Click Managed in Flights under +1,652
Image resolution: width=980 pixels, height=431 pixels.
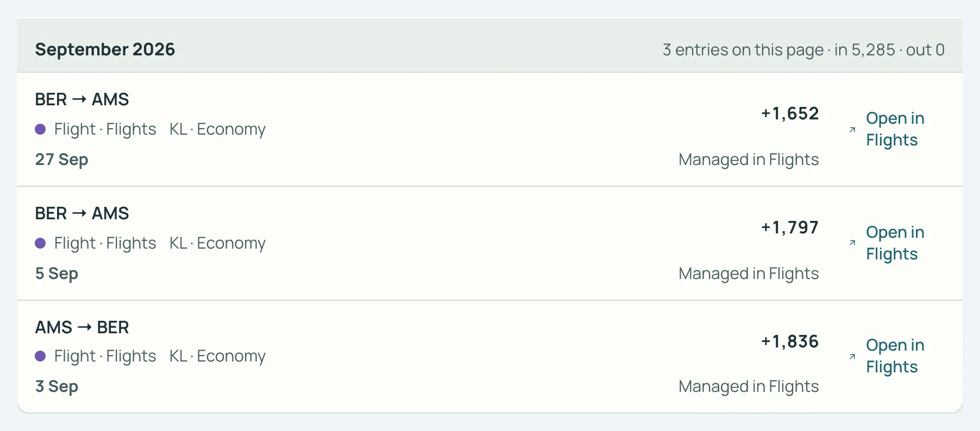click(749, 160)
